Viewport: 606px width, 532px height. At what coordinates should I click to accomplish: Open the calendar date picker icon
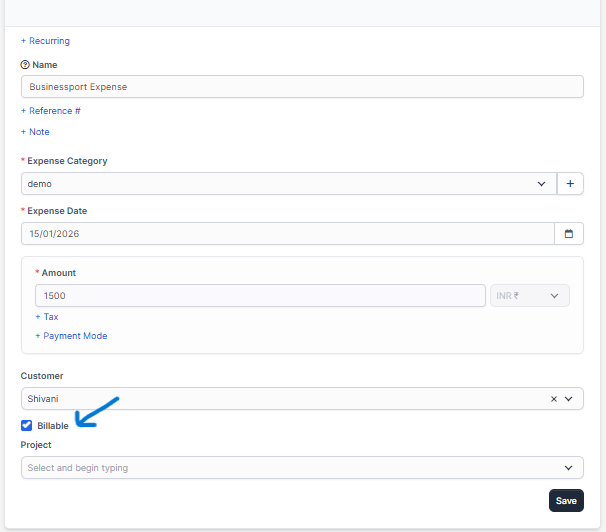[x=568, y=234]
